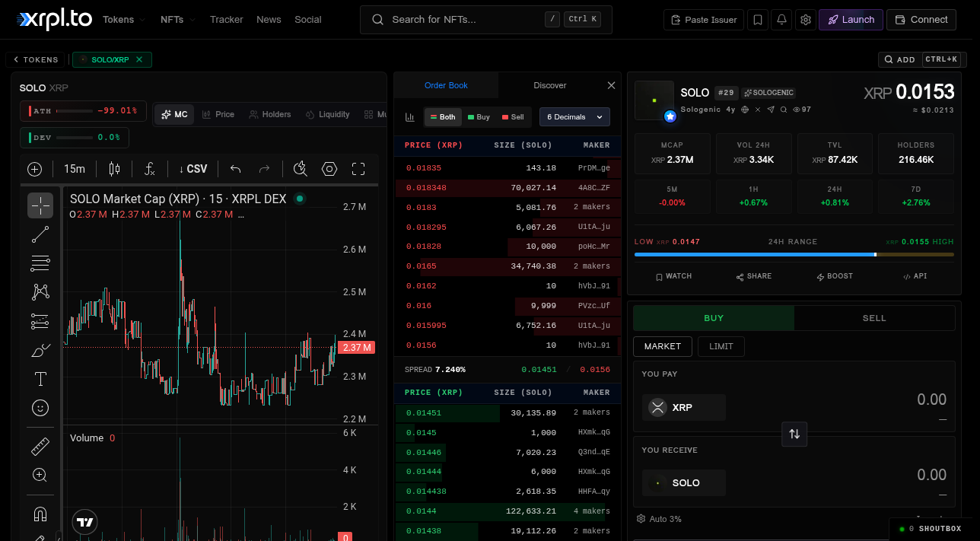Show the Holders chart
980x541 pixels.
[270, 115]
